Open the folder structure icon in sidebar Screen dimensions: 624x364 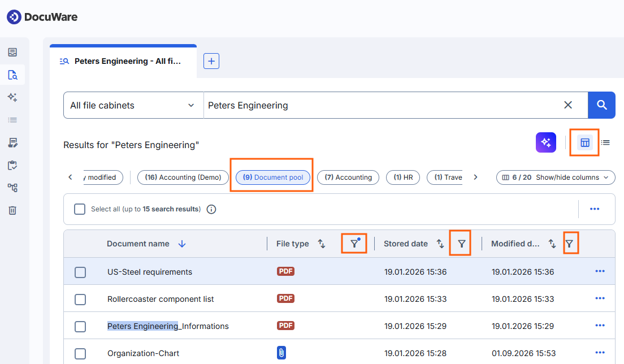click(x=12, y=188)
